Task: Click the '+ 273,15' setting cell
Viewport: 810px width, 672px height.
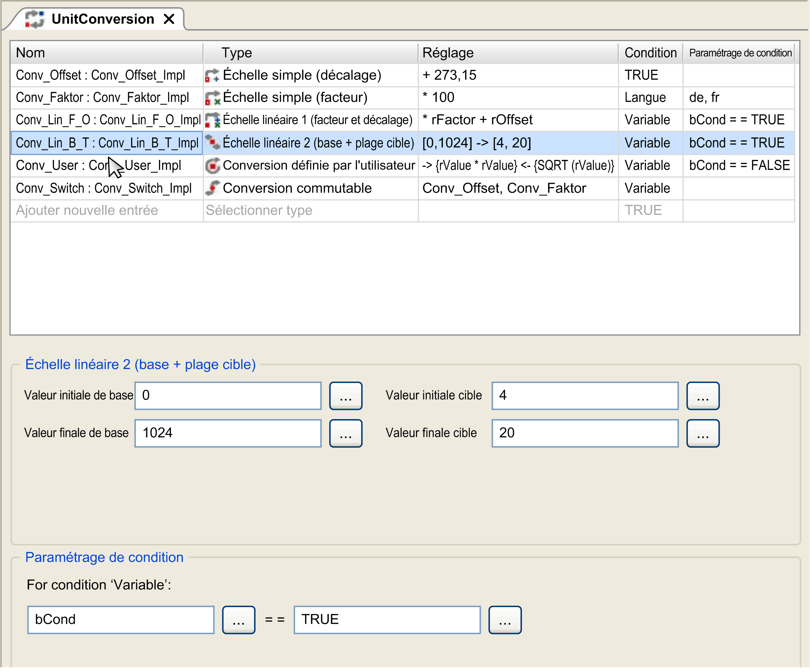Action: coord(518,75)
